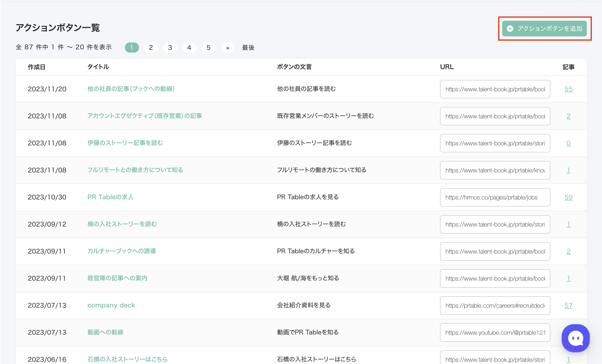Click the youtube.com URL field
The image size is (602, 364).
pyautogui.click(x=495, y=332)
